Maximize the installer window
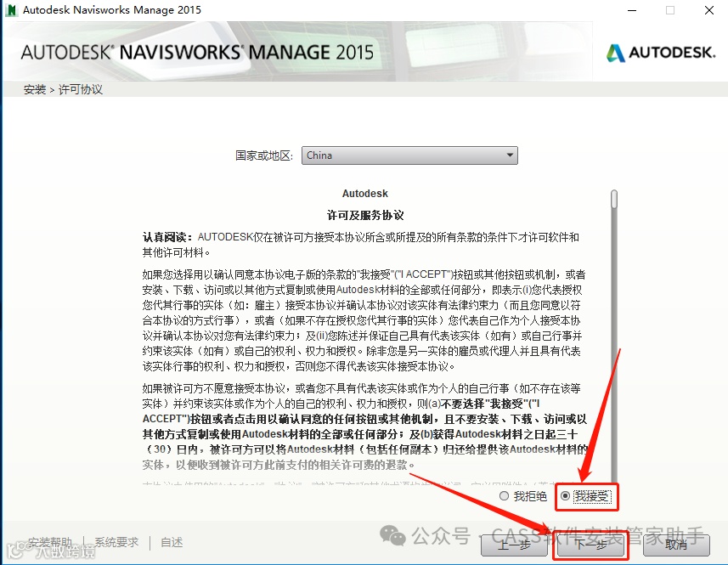 [x=670, y=10]
